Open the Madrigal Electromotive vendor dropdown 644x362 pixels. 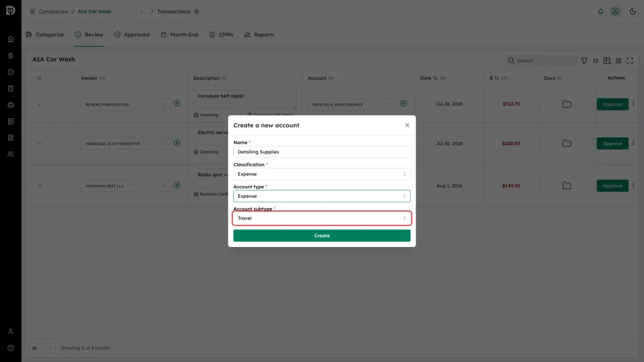click(125, 144)
